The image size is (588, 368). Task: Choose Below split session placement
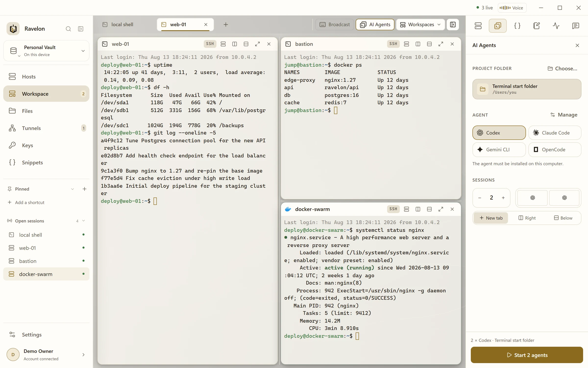(x=563, y=218)
